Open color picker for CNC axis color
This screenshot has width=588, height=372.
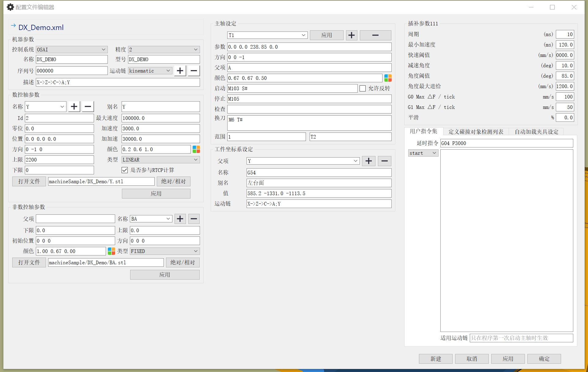coord(196,149)
